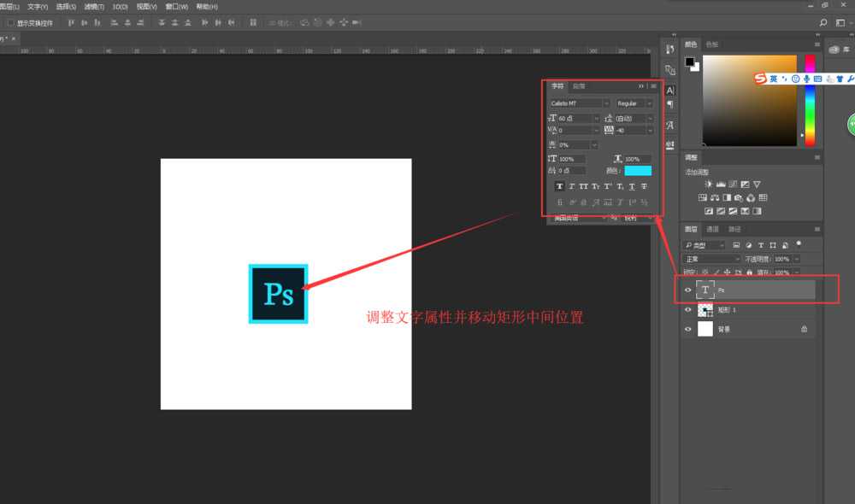Click the strikethrough text style icon
This screenshot has height=504, width=855.
point(644,186)
